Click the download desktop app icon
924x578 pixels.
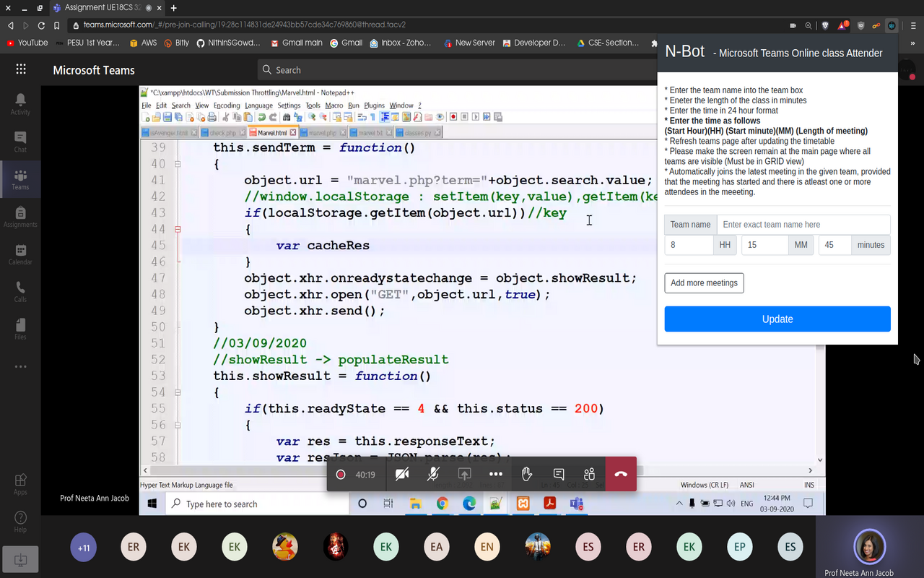[20, 558]
